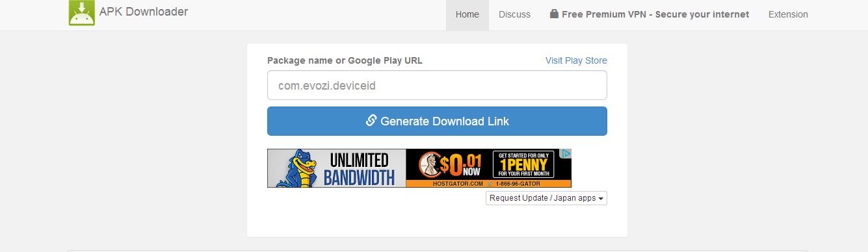Click the padlock icon beside Free Premium VPN
The width and height of the screenshot is (868, 252).
tap(554, 14)
